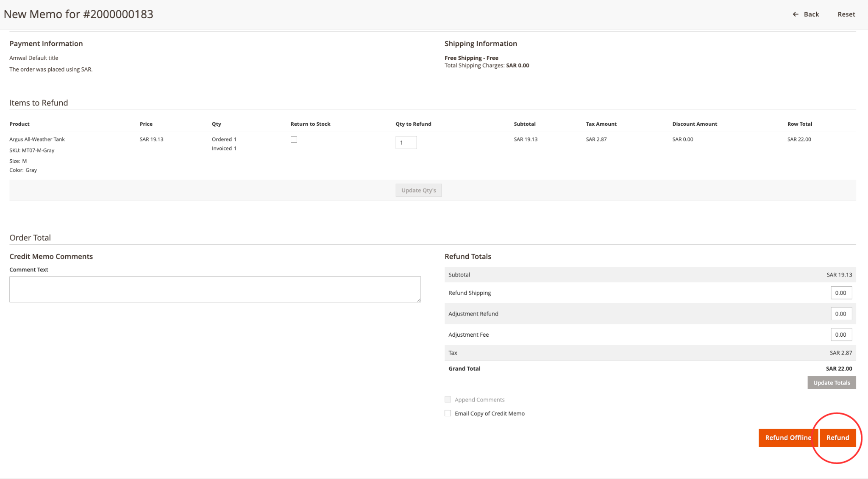
Task: Click the Adjustment Fee amount field
Action: pyautogui.click(x=841, y=335)
